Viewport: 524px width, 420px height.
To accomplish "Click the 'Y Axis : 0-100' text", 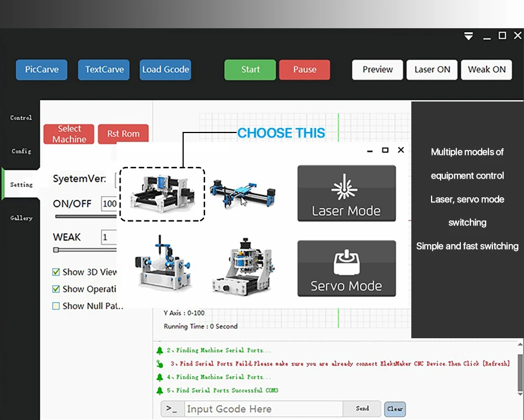I will coord(184,313).
